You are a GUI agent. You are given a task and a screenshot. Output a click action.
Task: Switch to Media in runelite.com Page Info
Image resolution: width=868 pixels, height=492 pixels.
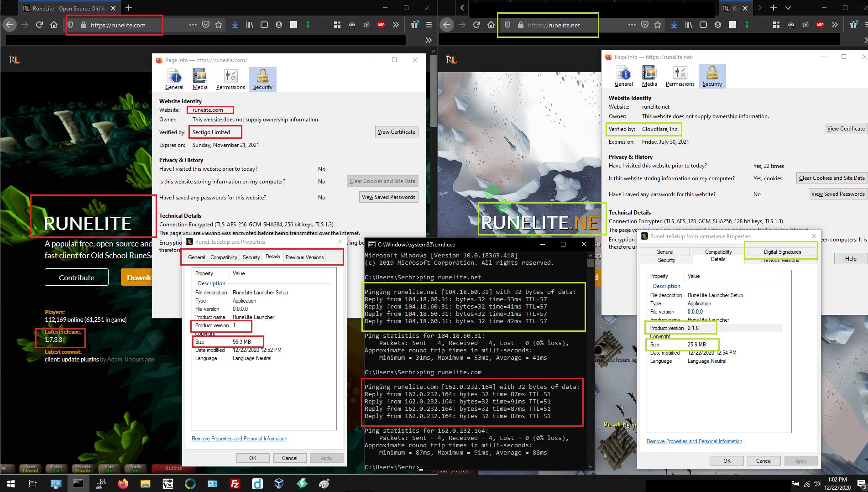click(200, 79)
